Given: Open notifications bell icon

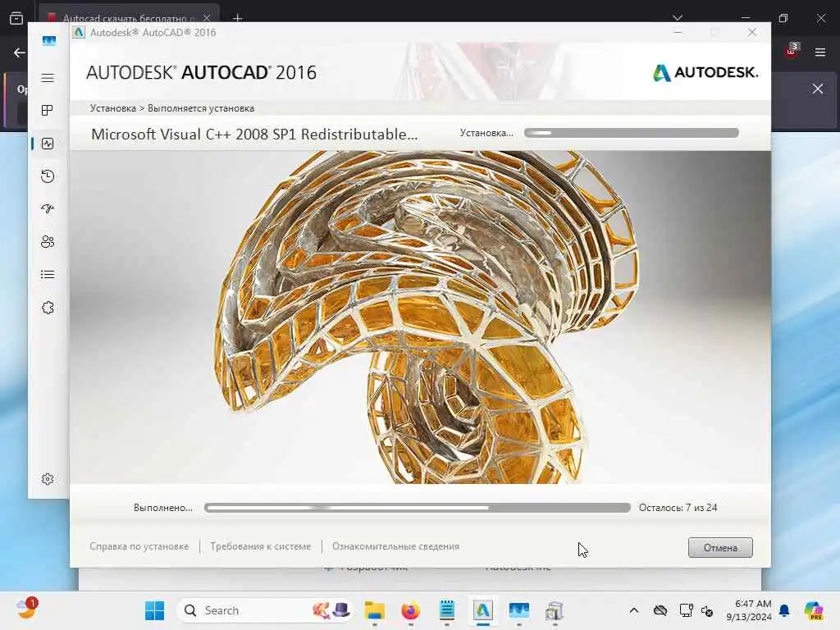Looking at the screenshot, I should 784,610.
